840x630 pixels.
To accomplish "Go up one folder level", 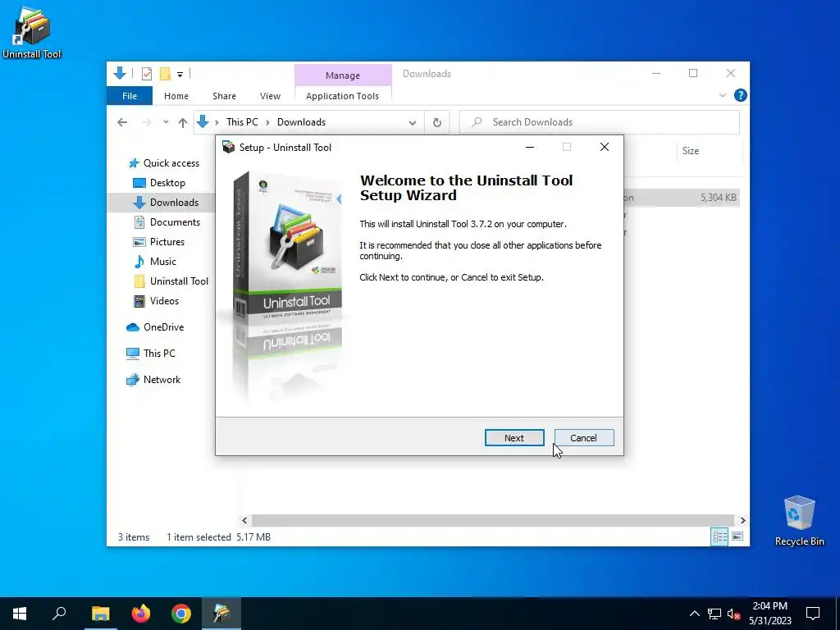I will click(183, 122).
